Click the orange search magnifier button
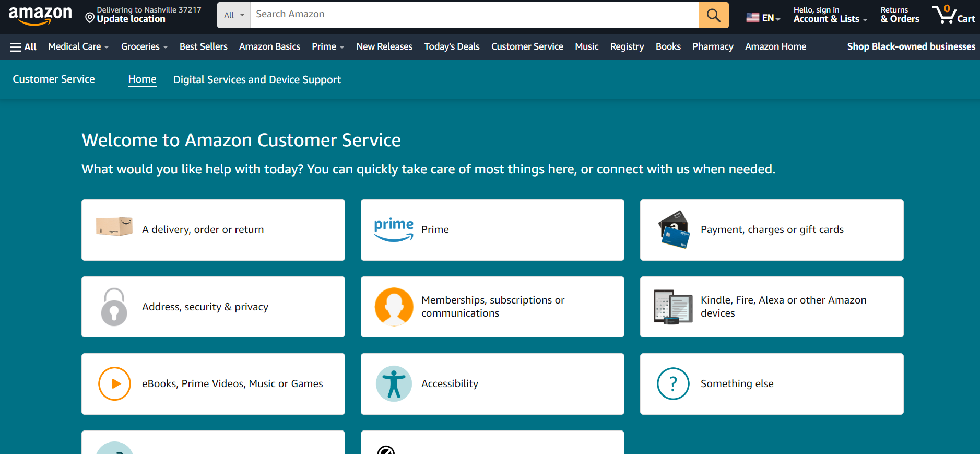The height and width of the screenshot is (454, 980). (x=714, y=15)
